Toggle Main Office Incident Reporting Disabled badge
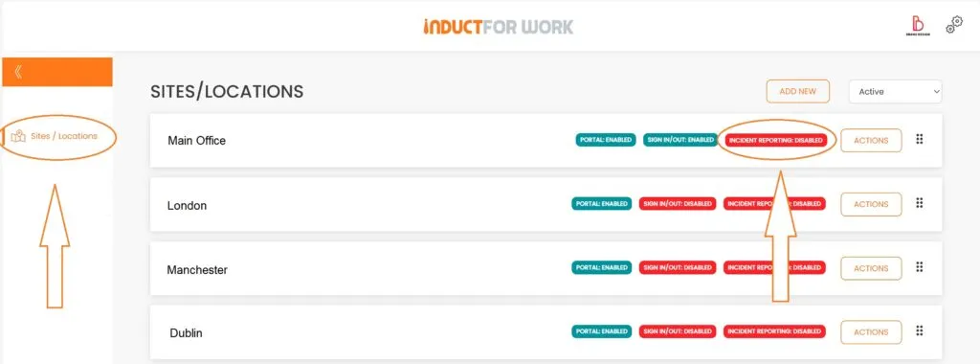Viewport: 980px width, 364px height. pos(775,140)
